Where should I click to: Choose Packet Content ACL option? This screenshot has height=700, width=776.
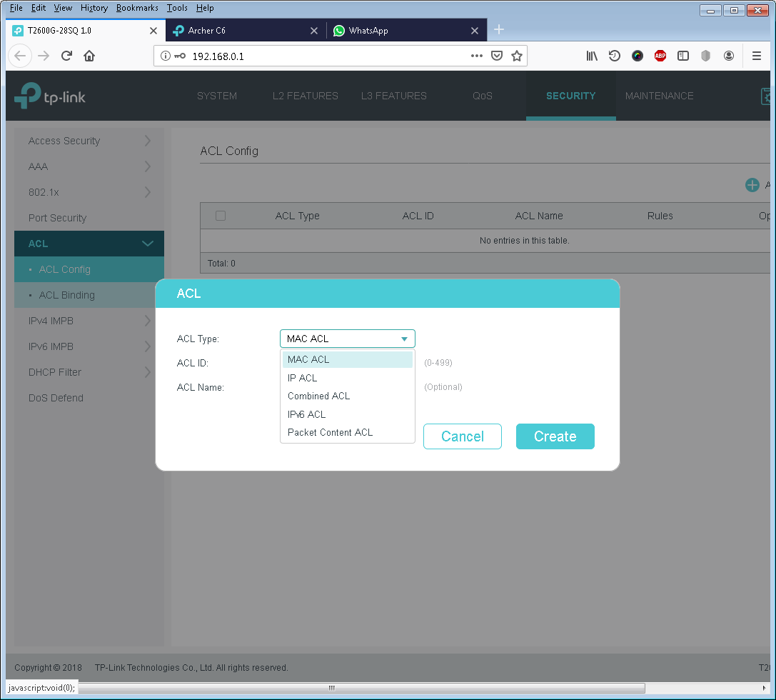pos(348,433)
